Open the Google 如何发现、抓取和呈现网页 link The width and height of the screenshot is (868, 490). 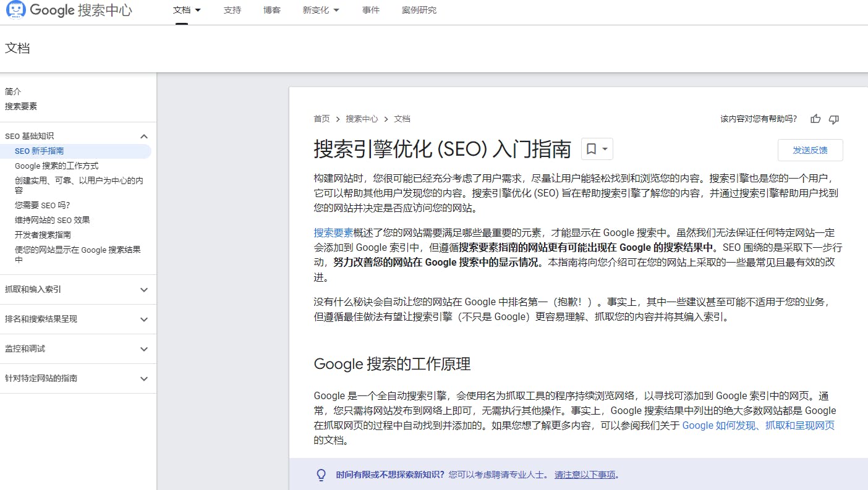[758, 425]
